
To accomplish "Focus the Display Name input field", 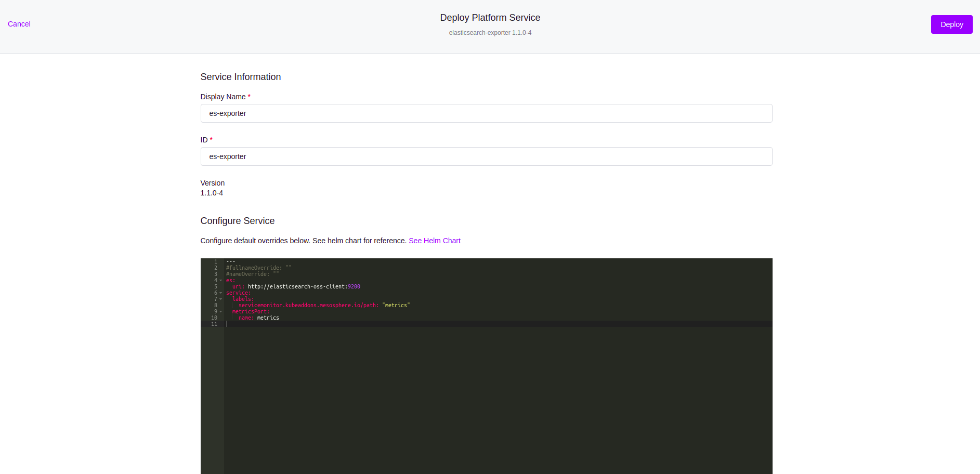I will [x=486, y=113].
